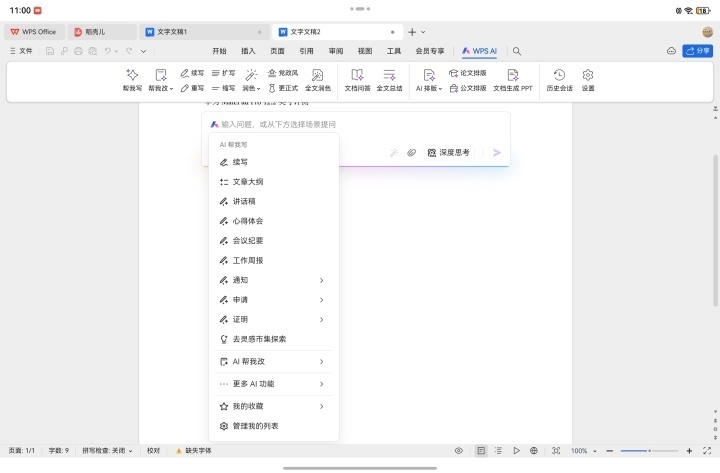Viewport: 720px width, 473px height.
Task: Click the AI question input field
Action: click(x=358, y=124)
